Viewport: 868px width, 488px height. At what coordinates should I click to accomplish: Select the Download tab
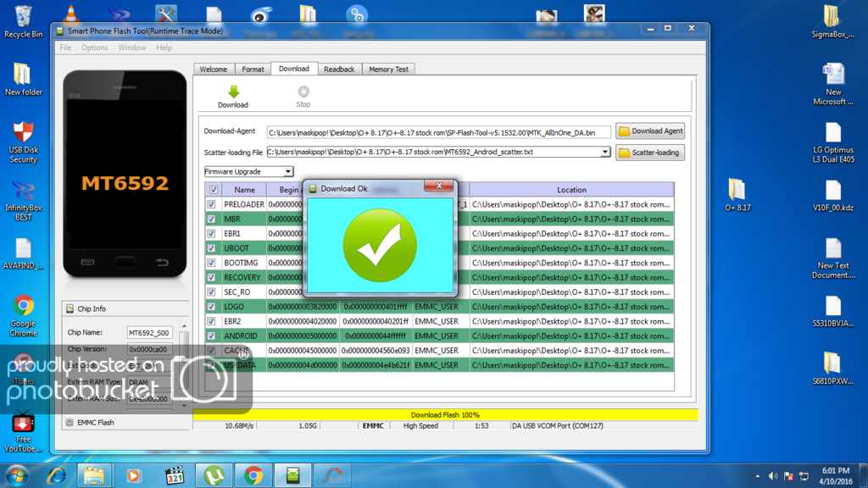click(x=294, y=69)
